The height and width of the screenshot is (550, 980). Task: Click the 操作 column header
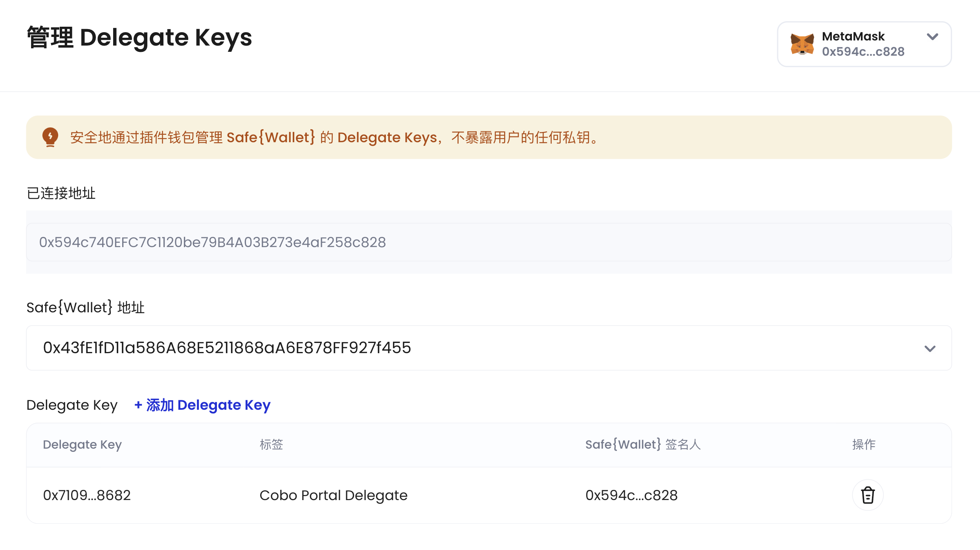[x=864, y=444]
